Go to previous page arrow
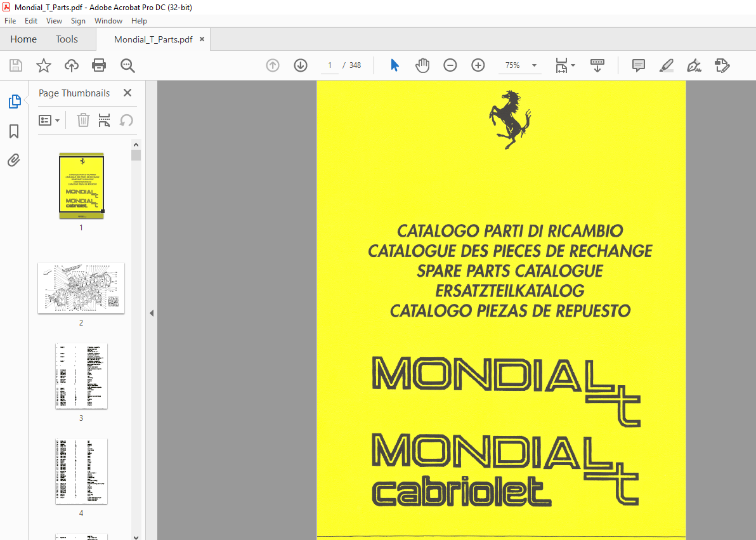This screenshot has height=540, width=756. [x=273, y=65]
